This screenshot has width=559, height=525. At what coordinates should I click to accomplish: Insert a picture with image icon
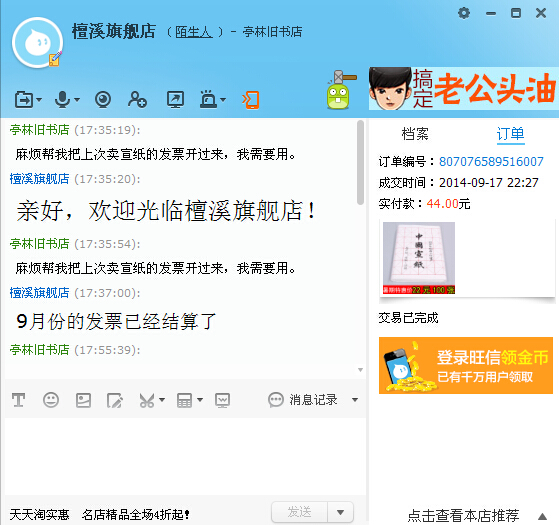click(x=83, y=400)
